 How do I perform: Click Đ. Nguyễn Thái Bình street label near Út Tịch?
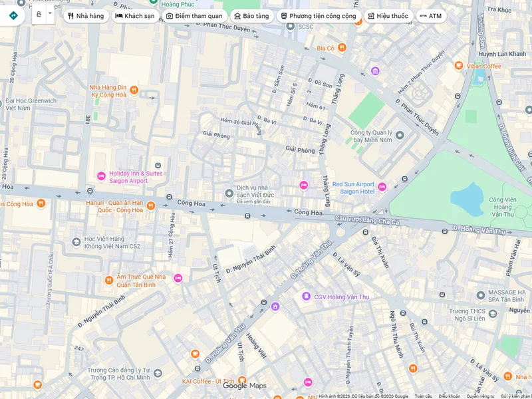click(251, 259)
